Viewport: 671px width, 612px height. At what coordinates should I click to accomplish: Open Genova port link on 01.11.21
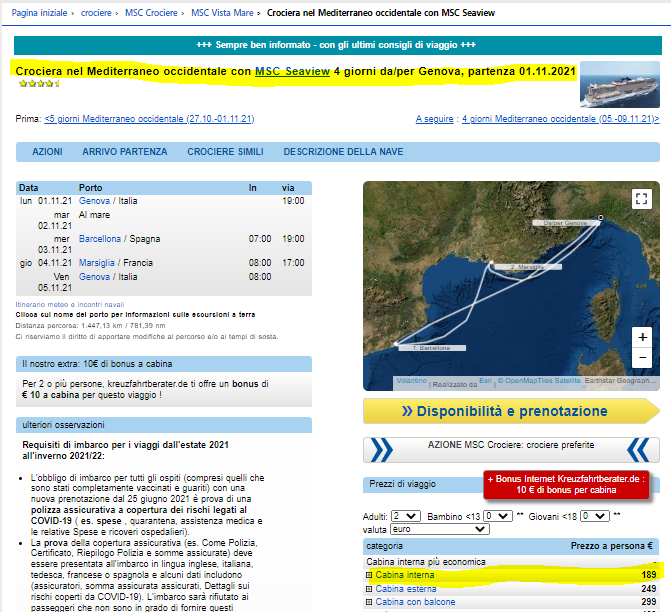94,201
